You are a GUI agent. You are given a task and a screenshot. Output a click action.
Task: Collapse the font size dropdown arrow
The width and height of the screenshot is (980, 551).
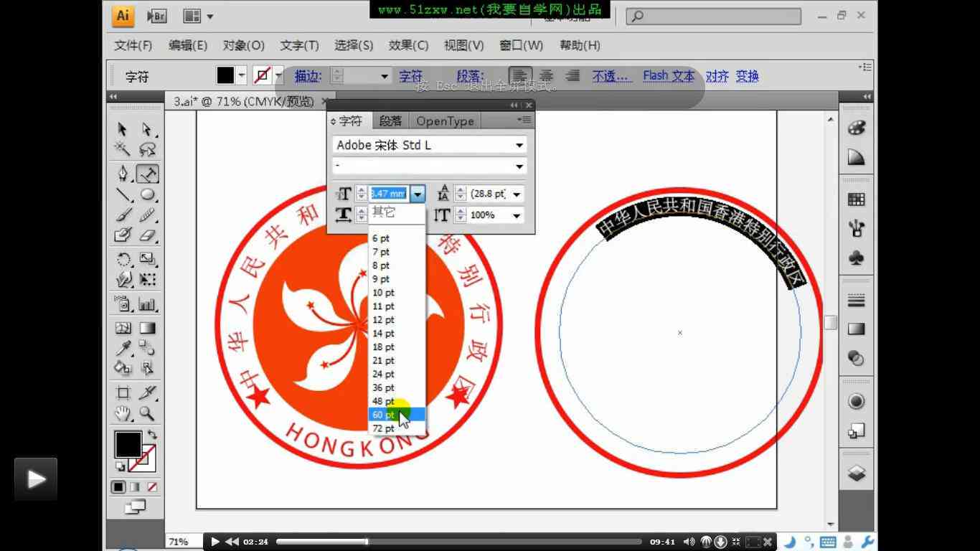pos(418,194)
